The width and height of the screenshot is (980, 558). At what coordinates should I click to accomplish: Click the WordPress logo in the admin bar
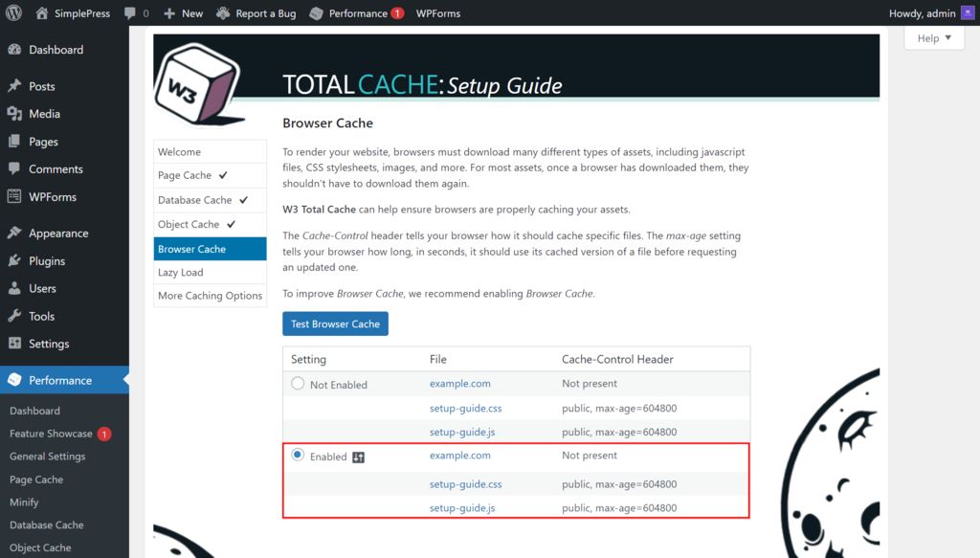[13, 13]
